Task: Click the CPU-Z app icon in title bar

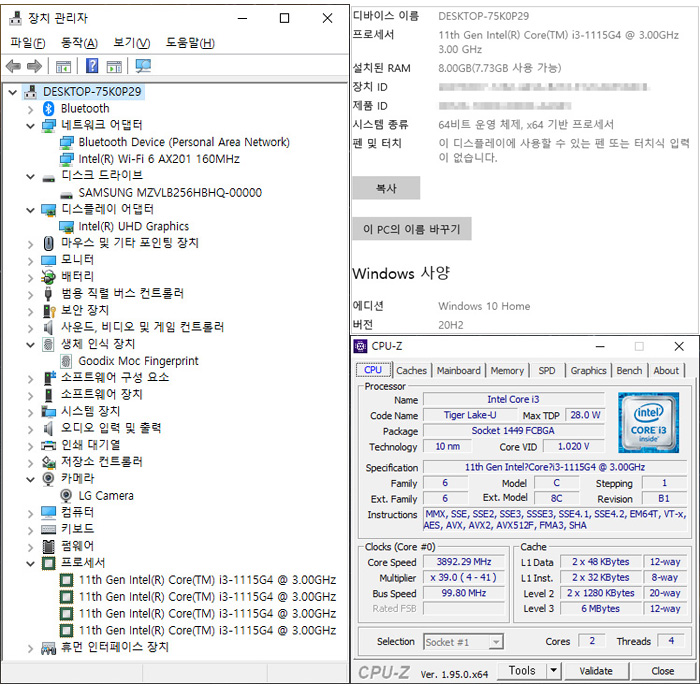Action: (360, 346)
